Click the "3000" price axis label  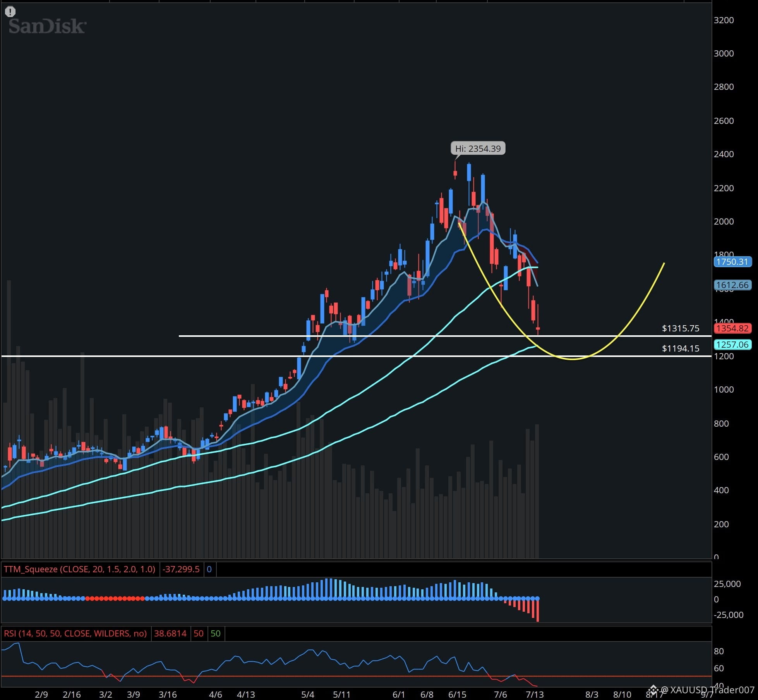[x=724, y=53]
